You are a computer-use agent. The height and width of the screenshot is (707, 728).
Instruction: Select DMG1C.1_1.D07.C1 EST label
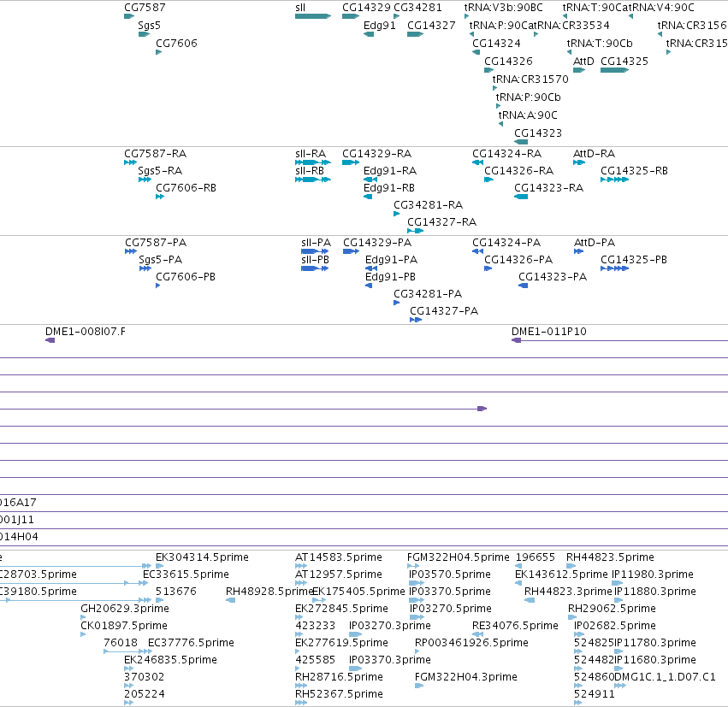(x=665, y=677)
